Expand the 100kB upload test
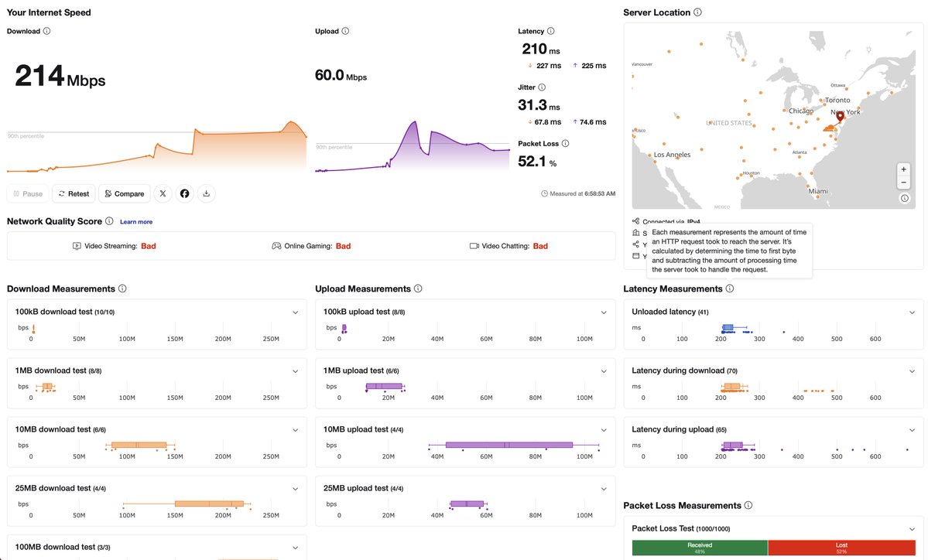928x560 pixels. tap(604, 312)
